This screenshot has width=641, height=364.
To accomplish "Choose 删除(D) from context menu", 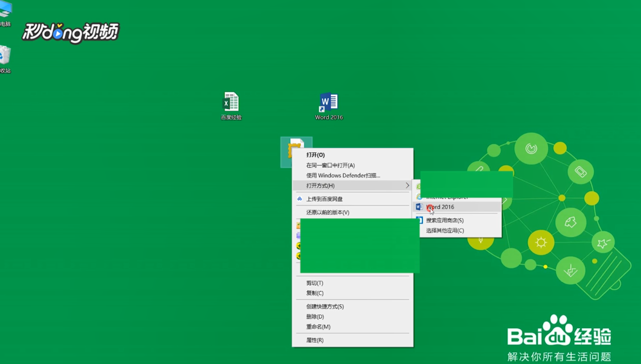I will pos(352,316).
